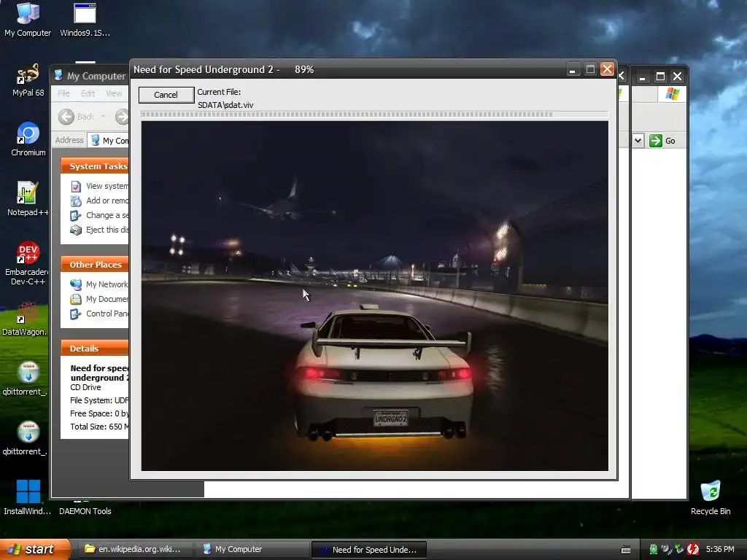Viewport: 747px width, 560px height.
Task: Click the red tray icon beside clock
Action: point(693,549)
